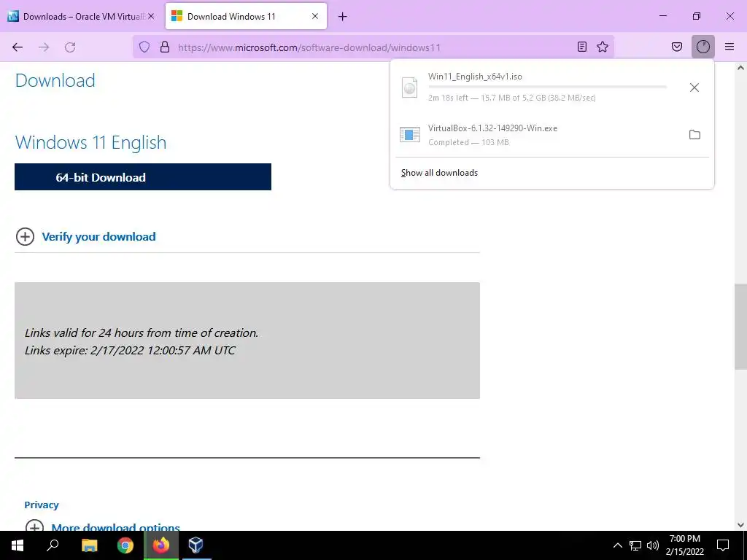Click the 64-bit Download button
747x560 pixels.
pyautogui.click(x=143, y=176)
